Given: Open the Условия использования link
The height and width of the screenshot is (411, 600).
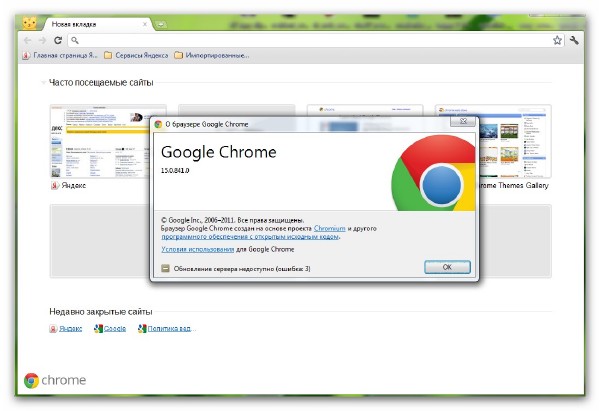Looking at the screenshot, I should point(196,249).
